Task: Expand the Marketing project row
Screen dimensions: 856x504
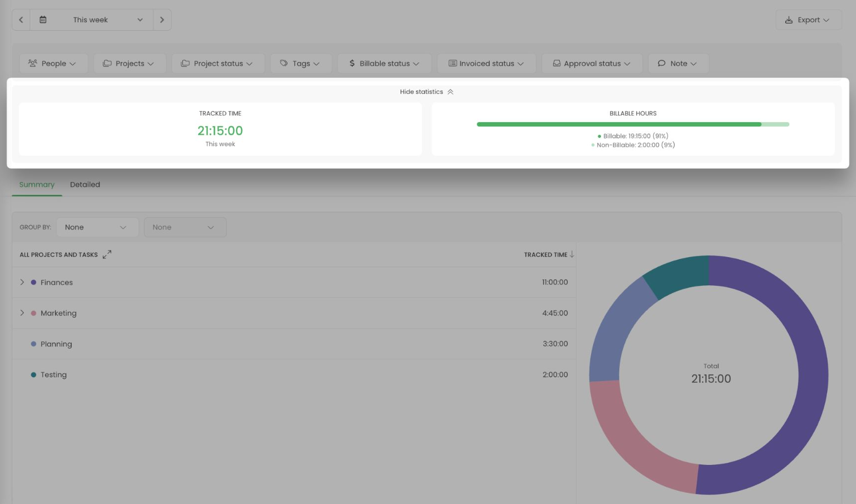Action: point(22,313)
